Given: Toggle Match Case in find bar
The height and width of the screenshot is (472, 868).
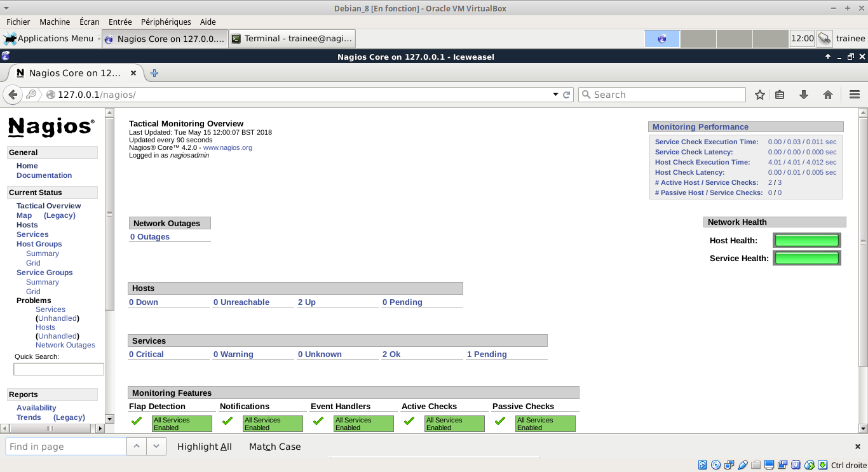Looking at the screenshot, I should [x=275, y=447].
